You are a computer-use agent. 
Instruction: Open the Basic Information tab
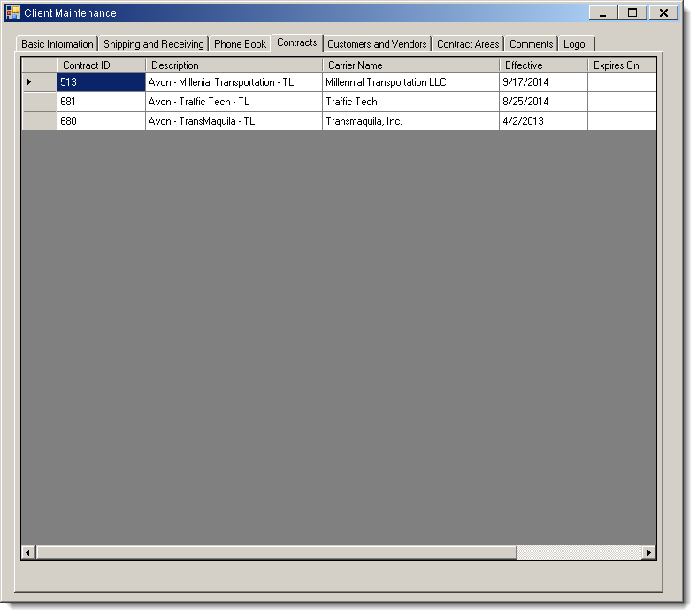[57, 44]
